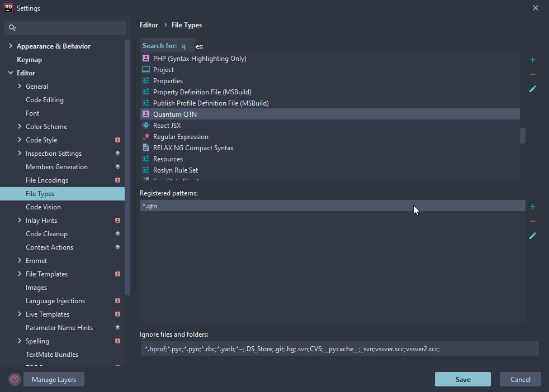Select Code Vision in the settings tree
The width and height of the screenshot is (549, 392).
point(43,207)
